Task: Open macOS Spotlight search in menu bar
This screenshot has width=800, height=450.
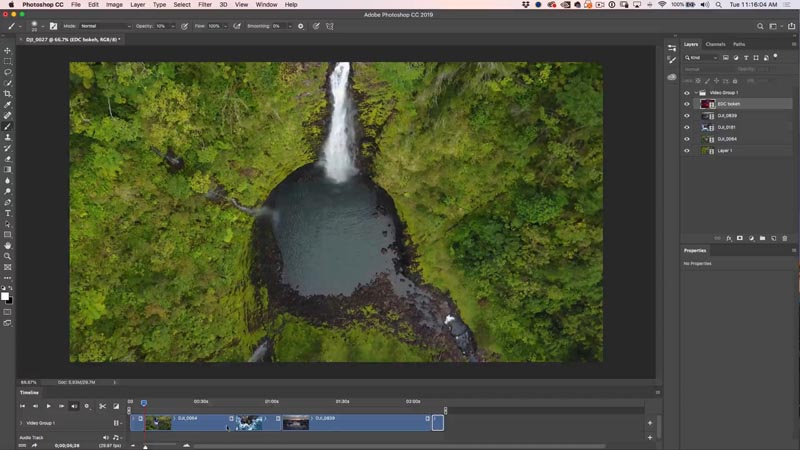Action: click(x=718, y=5)
